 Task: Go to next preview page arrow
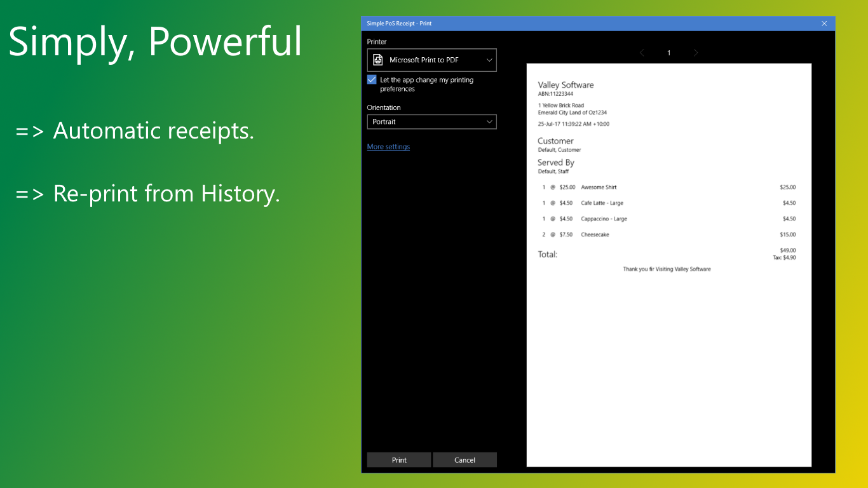[x=696, y=53]
